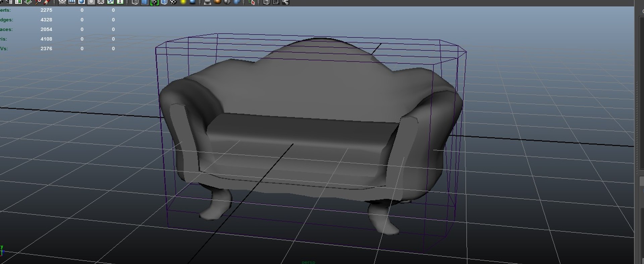This screenshot has height=264, width=644.
Task: Click the Tris row label in HUD
Action: tap(3, 39)
